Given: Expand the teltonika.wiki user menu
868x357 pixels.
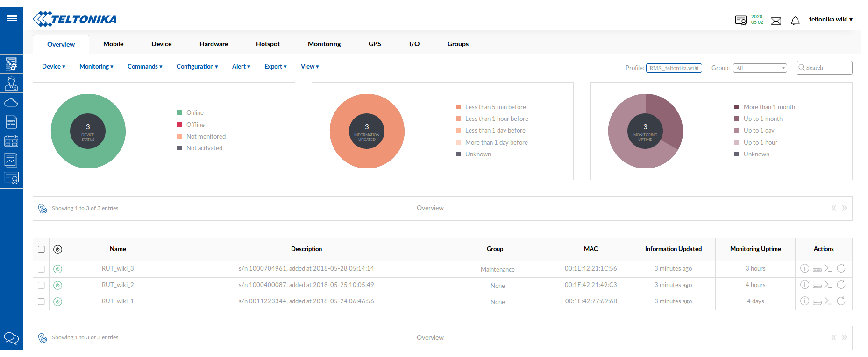Looking at the screenshot, I should [831, 20].
